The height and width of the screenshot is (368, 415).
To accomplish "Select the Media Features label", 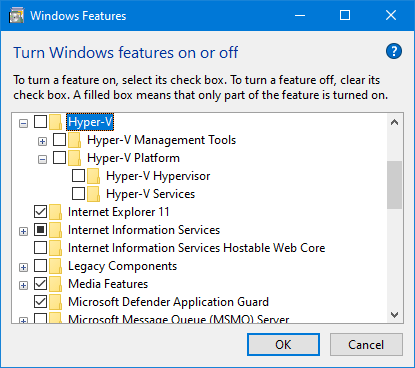I will click(108, 284).
